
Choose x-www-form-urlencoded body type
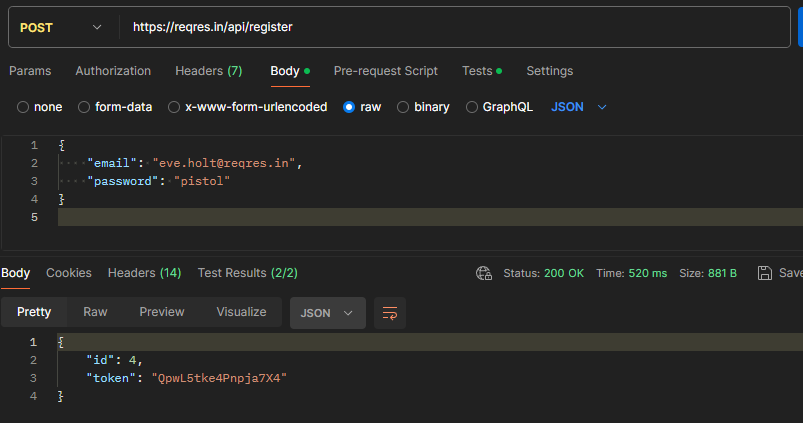point(248,107)
